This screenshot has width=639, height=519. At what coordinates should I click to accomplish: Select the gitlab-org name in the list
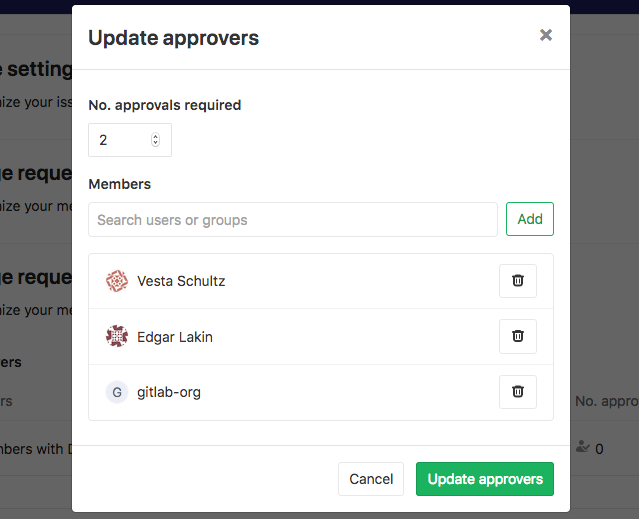click(169, 392)
